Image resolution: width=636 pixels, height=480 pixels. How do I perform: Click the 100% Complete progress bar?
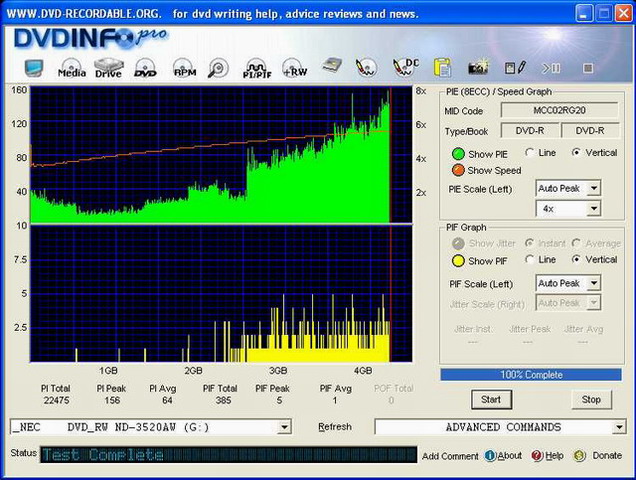tap(531, 375)
